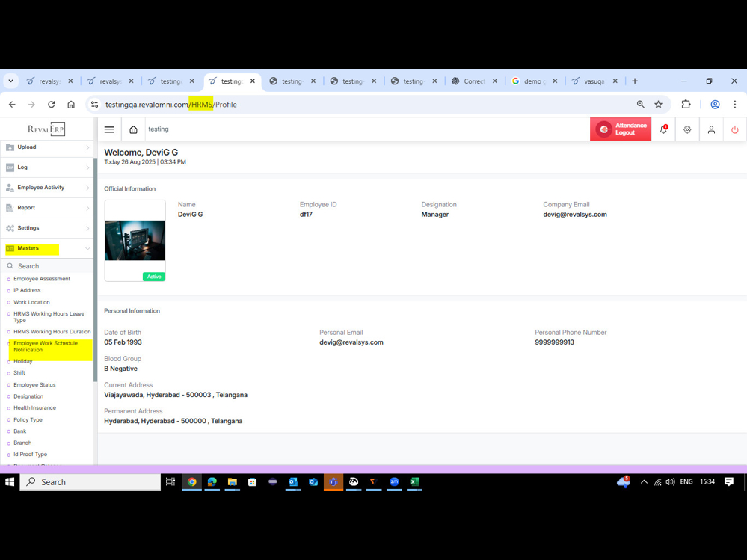This screenshot has height=560, width=747.
Task: Open the browser extensions puzzle icon
Action: [x=686, y=105]
